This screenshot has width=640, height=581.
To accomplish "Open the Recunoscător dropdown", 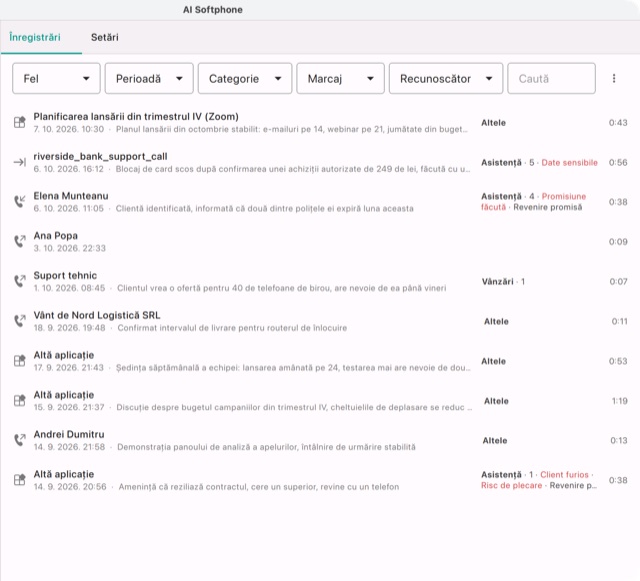I will pos(446,78).
